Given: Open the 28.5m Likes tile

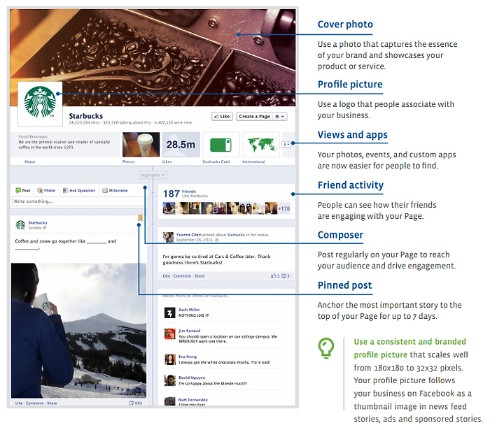Looking at the screenshot, I should click(181, 145).
